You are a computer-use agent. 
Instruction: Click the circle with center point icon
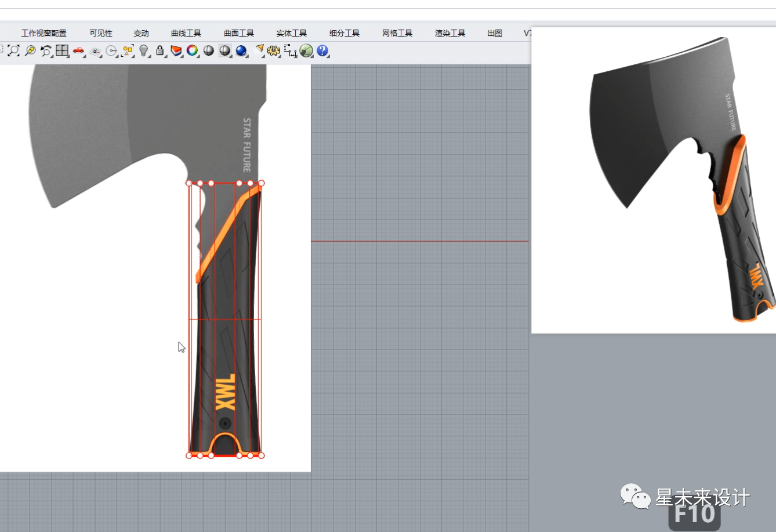coord(111,51)
